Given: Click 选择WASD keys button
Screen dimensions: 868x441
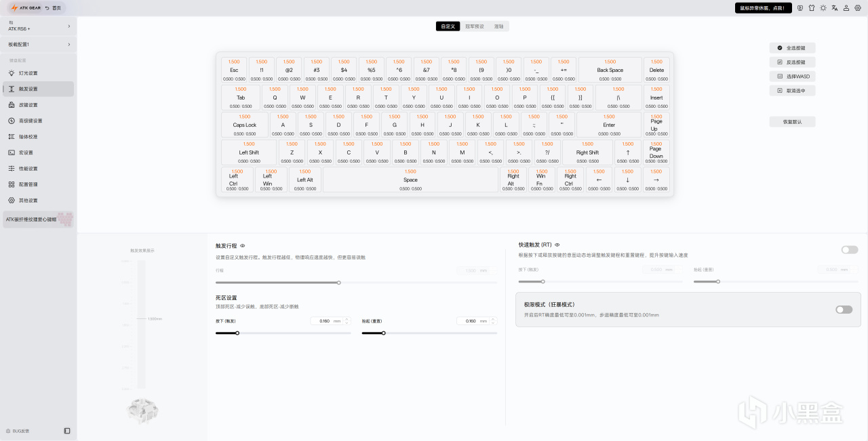Looking at the screenshot, I should [x=792, y=77].
